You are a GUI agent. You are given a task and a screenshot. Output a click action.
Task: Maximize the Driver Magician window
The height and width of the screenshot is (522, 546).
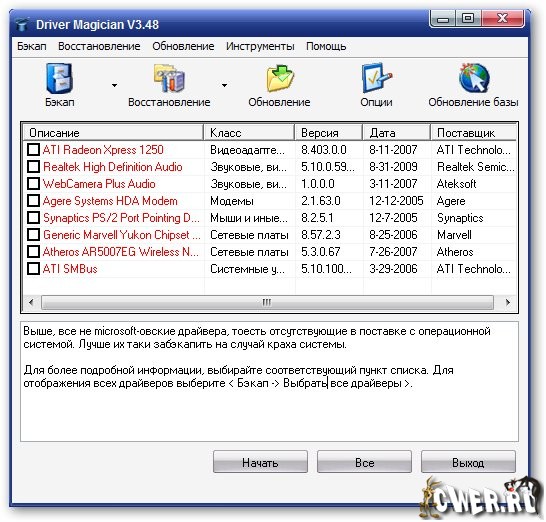point(468,18)
